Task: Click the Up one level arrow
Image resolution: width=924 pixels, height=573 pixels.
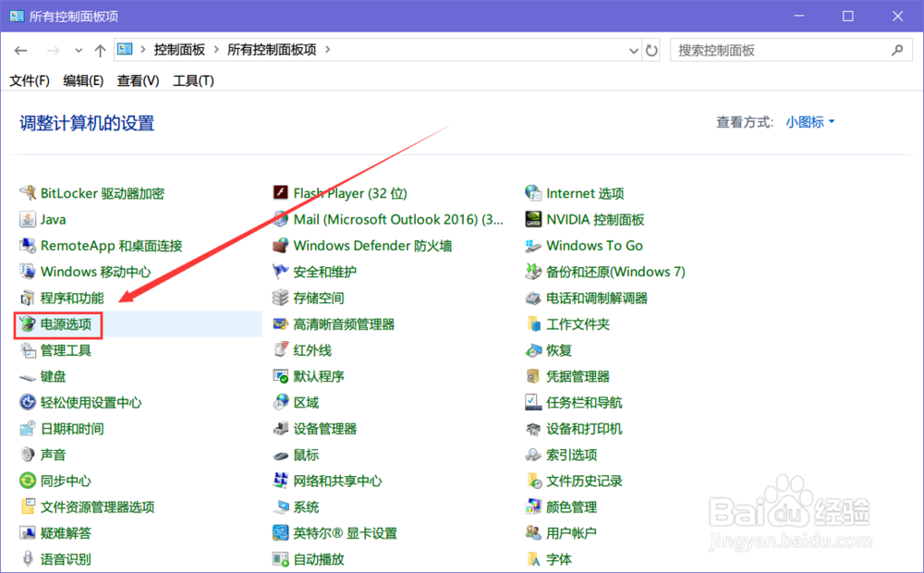Action: tap(100, 51)
